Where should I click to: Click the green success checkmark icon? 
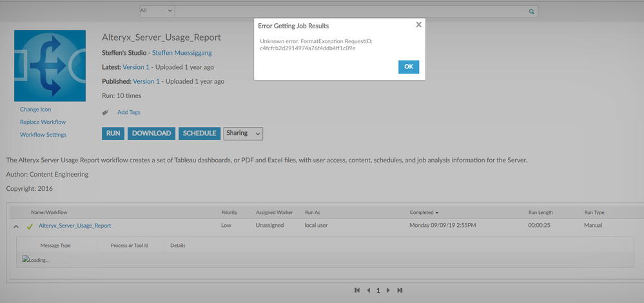(30, 226)
